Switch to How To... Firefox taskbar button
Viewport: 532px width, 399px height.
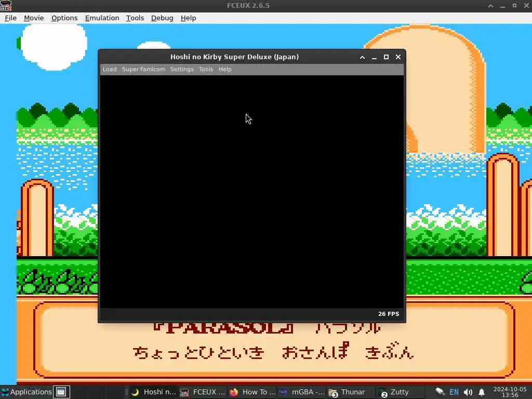point(252,392)
